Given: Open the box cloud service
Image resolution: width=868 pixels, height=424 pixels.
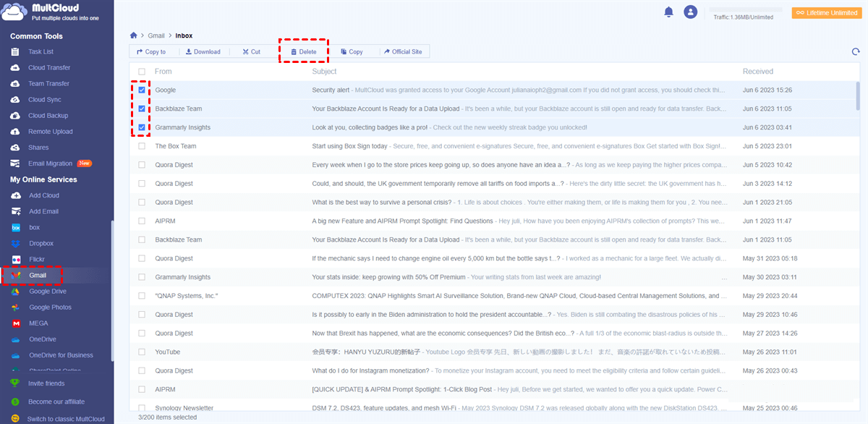Looking at the screenshot, I should pyautogui.click(x=34, y=227).
